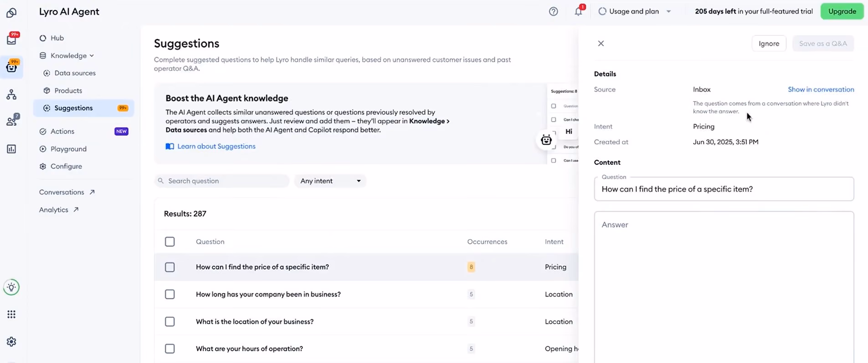Click the Actions checkmark icon
Image resolution: width=868 pixels, height=363 pixels.
pos(43,131)
